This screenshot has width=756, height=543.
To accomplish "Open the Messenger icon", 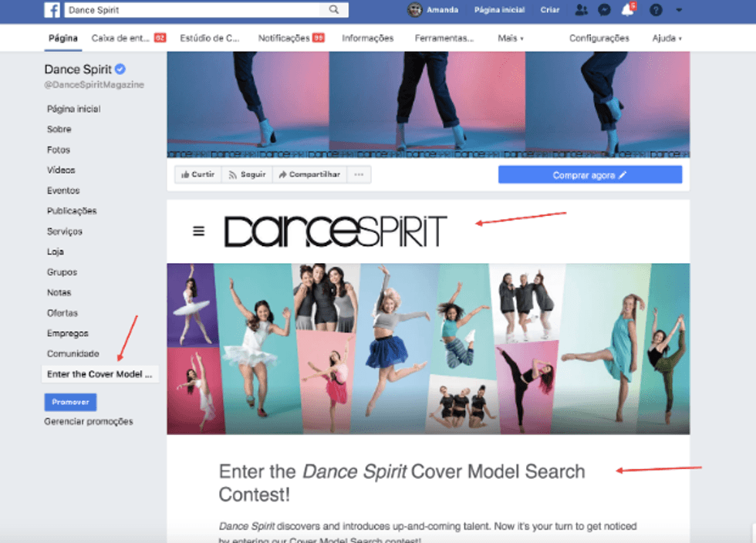I will [604, 10].
